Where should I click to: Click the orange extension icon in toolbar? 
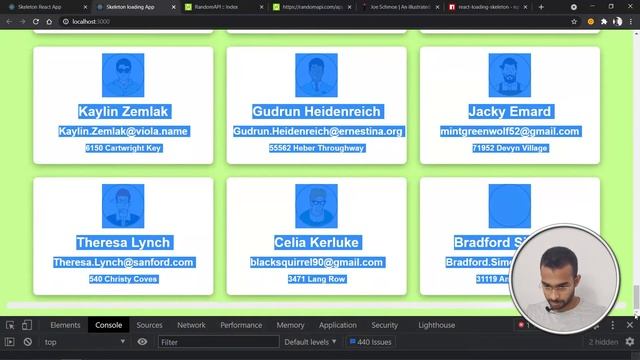(591, 22)
